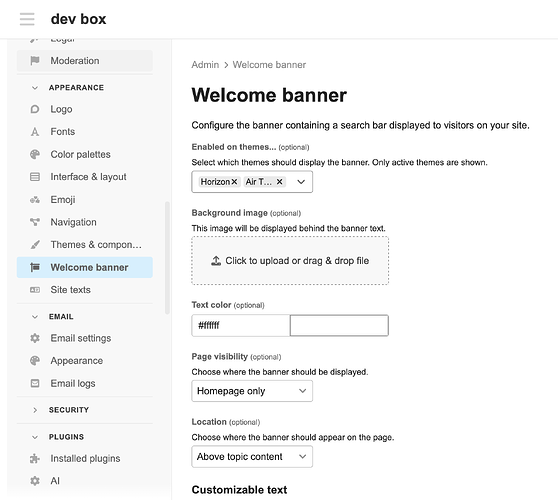The image size is (558, 500).
Task: Open Site texts link
Action: point(85,290)
